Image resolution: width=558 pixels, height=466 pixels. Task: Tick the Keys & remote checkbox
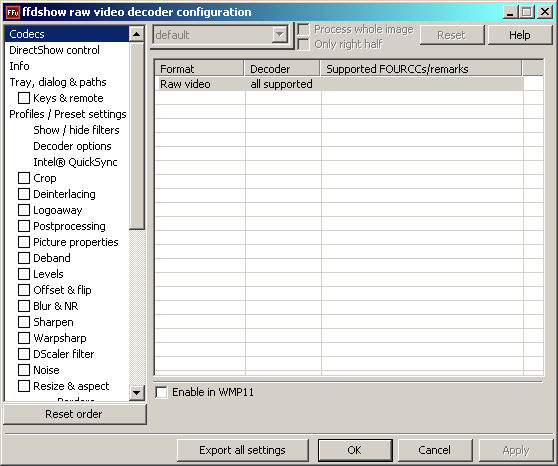coord(24,98)
